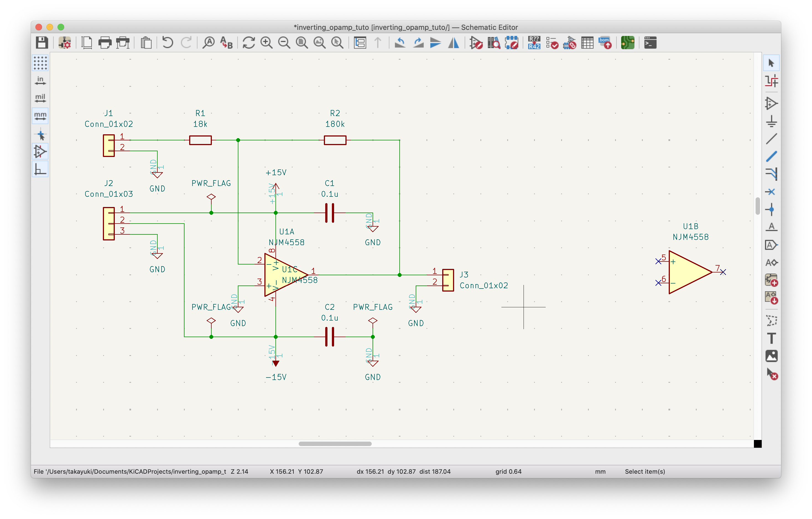The width and height of the screenshot is (812, 519).
Task: Rotate selection counter-clockwise
Action: click(x=400, y=43)
